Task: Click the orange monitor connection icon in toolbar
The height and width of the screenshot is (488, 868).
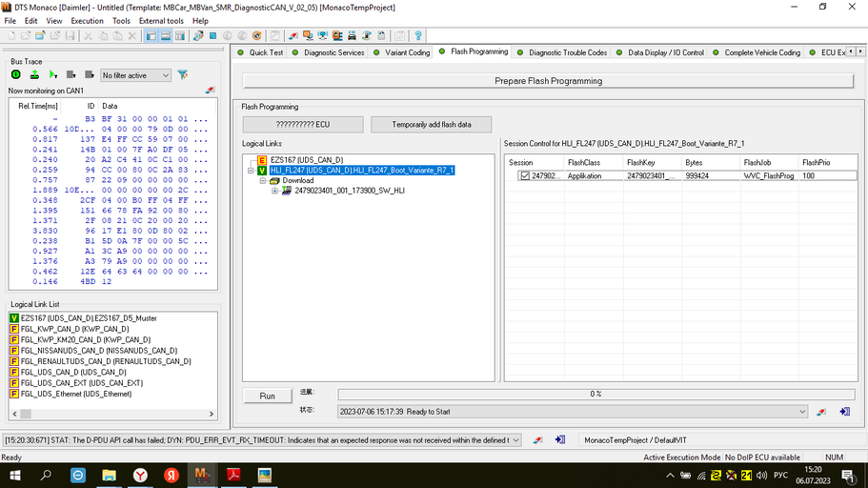Action: click(x=308, y=36)
